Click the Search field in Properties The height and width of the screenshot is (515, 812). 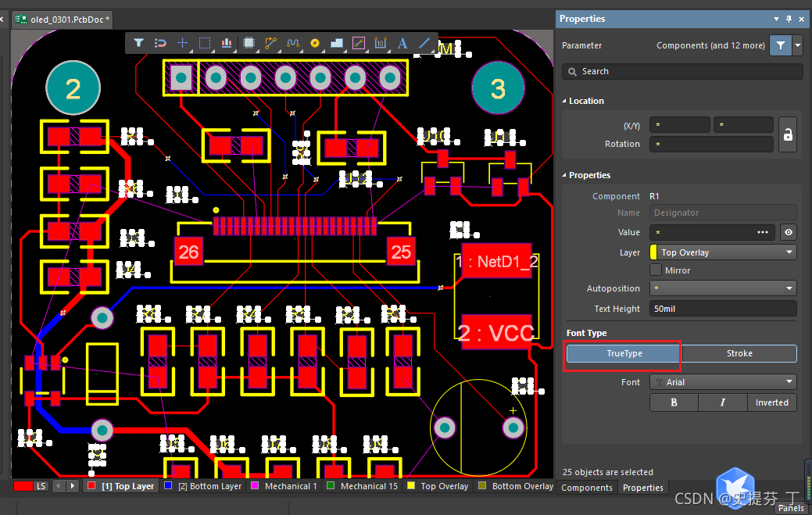click(x=682, y=71)
